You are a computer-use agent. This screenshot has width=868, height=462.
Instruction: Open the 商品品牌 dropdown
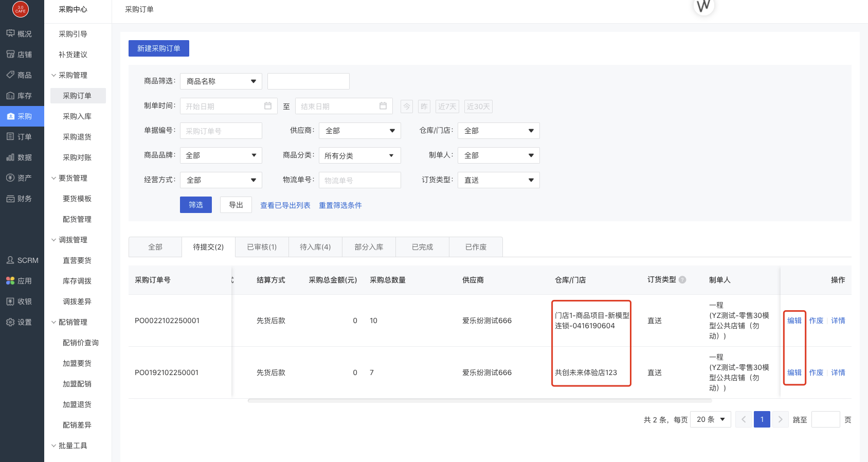click(x=221, y=155)
